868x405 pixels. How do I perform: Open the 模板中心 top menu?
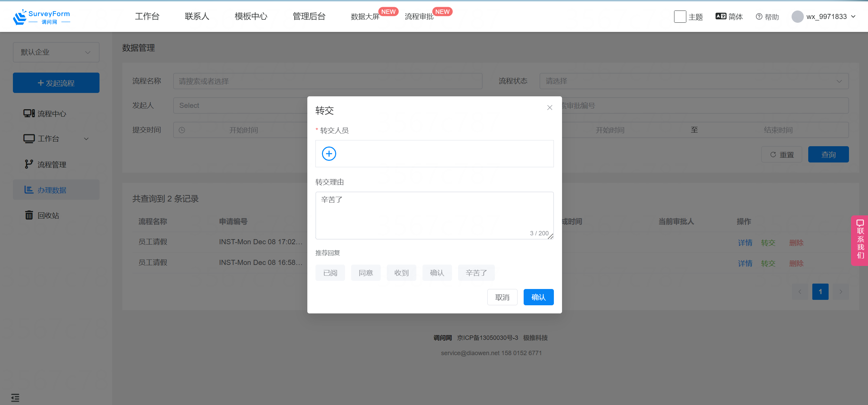tap(251, 16)
